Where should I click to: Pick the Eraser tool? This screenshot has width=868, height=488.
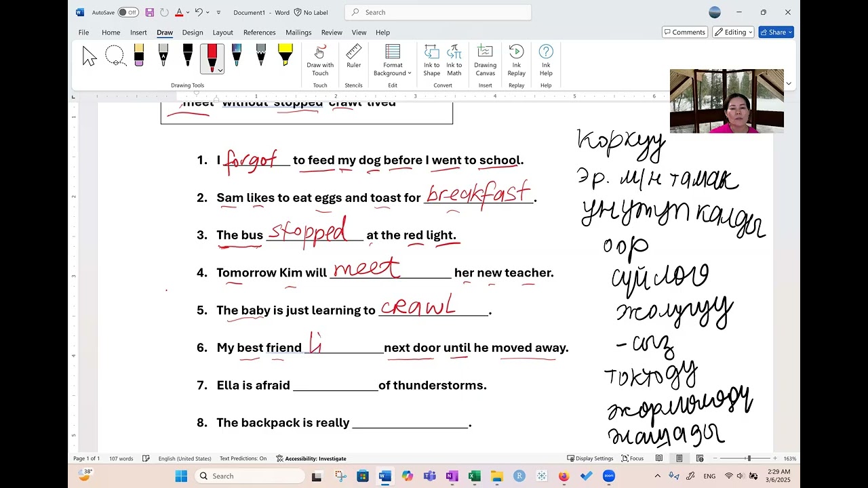pyautogui.click(x=139, y=56)
